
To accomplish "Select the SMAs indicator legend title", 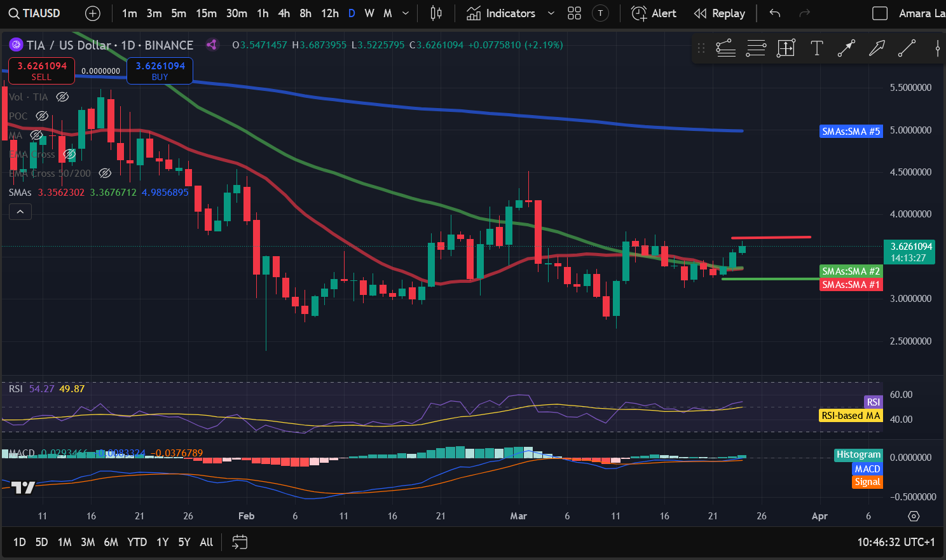I will (x=20, y=193).
